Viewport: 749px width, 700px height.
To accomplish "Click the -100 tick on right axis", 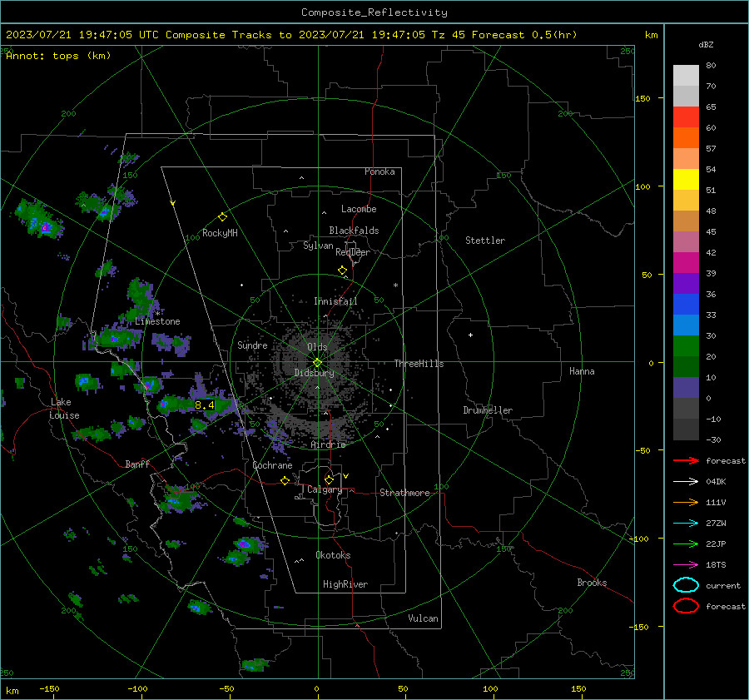I will (638, 539).
